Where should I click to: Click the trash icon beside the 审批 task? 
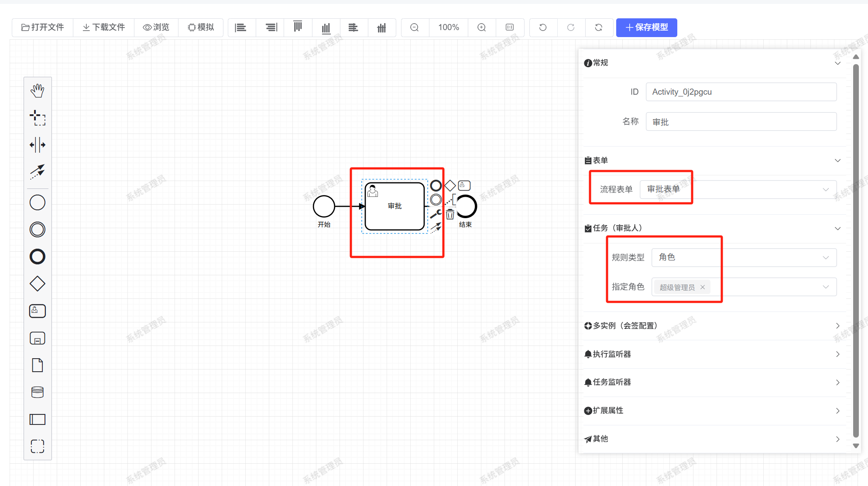pos(450,214)
